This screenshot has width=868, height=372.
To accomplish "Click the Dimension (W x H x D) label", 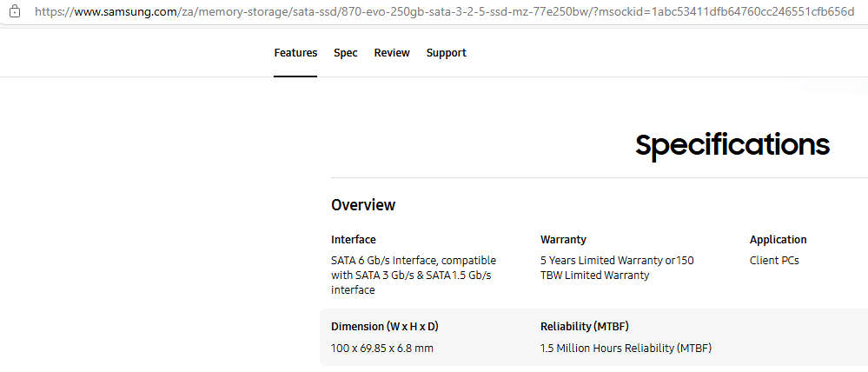I will tap(384, 327).
